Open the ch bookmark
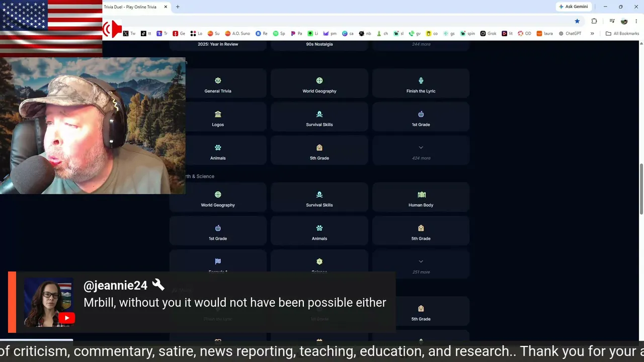644x362 pixels. coord(382,34)
